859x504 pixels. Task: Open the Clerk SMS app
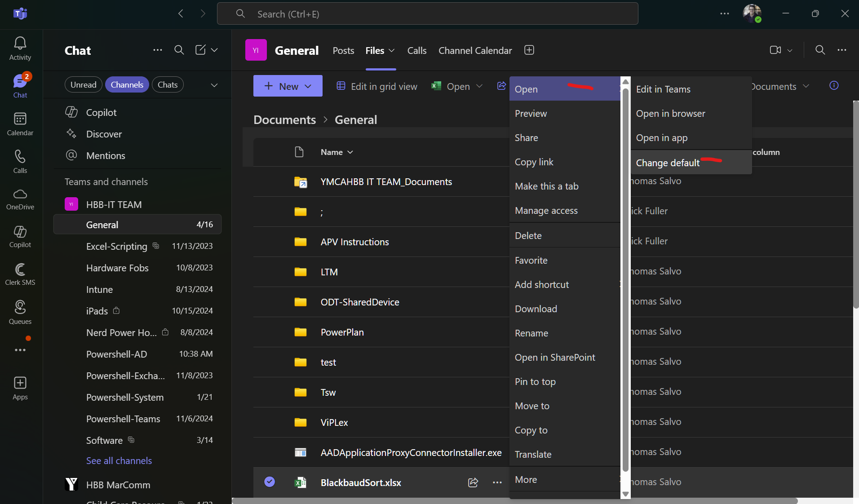pyautogui.click(x=20, y=274)
